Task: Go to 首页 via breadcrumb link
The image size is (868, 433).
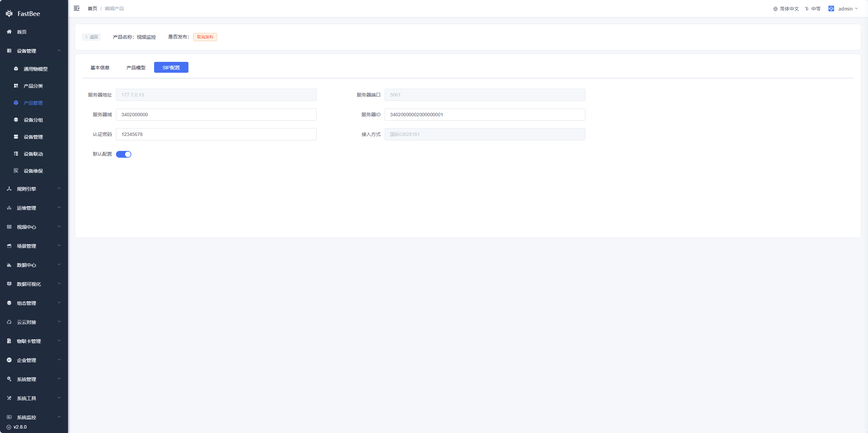Action: pos(93,8)
